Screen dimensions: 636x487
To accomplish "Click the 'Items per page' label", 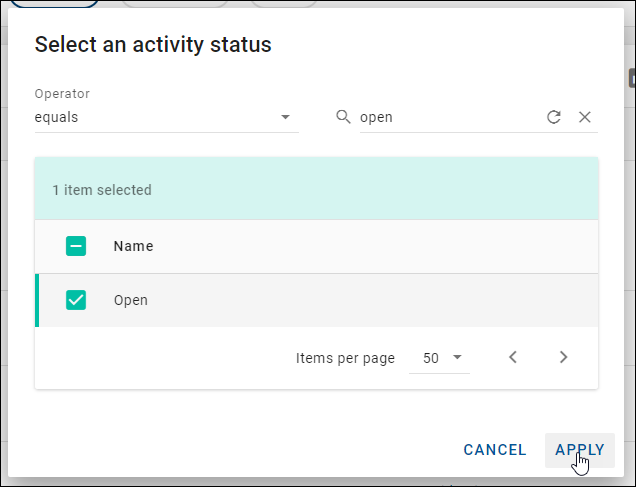I will [345, 358].
